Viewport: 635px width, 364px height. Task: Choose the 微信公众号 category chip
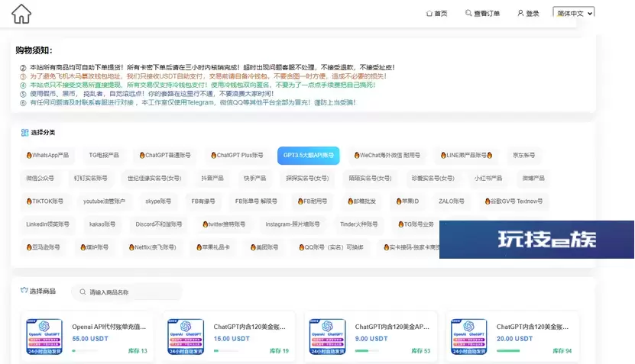pos(40,179)
